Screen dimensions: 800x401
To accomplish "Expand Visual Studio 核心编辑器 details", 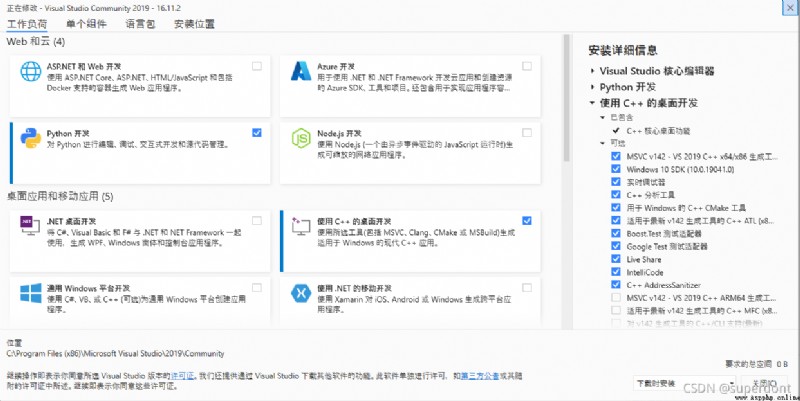I will [592, 71].
